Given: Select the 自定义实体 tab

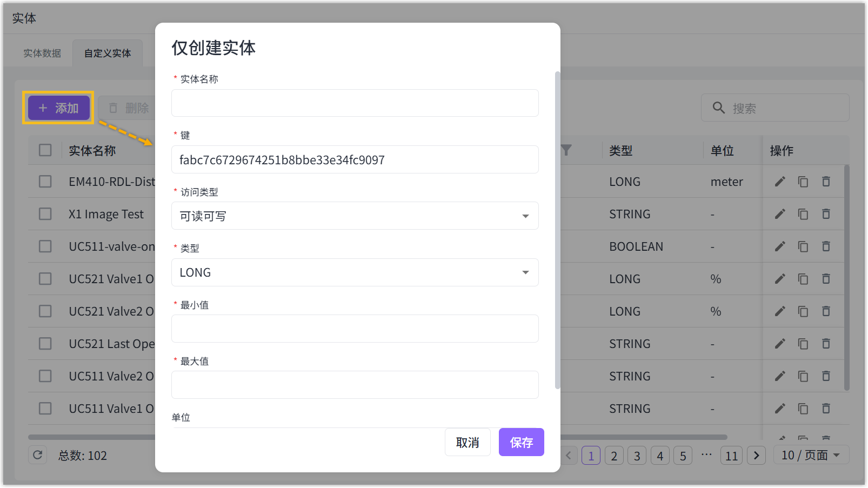Looking at the screenshot, I should [108, 54].
